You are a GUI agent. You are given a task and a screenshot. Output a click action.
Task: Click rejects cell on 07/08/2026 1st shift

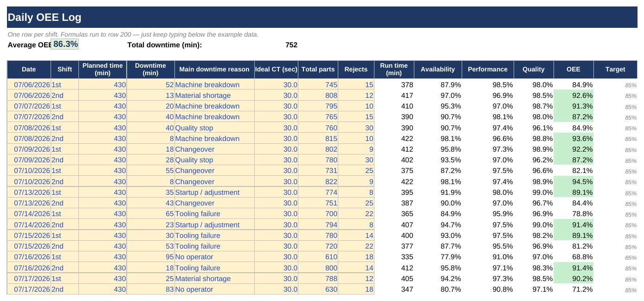click(356, 128)
